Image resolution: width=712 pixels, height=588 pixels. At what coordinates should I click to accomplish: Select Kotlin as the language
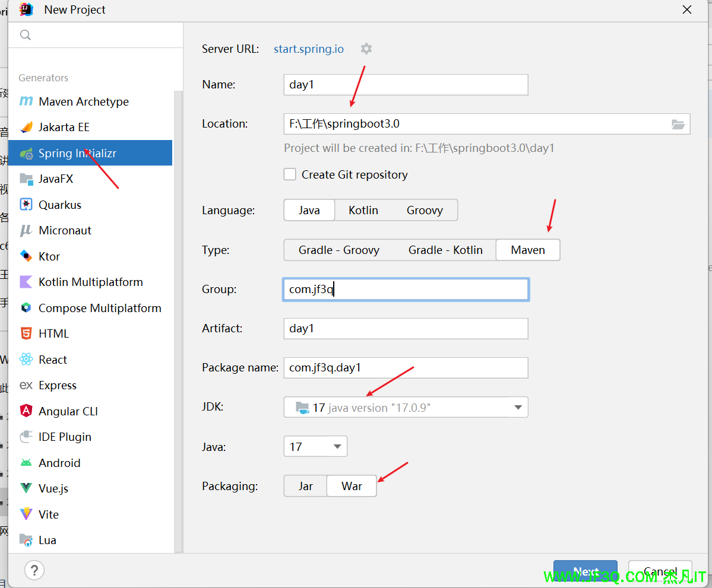click(363, 210)
